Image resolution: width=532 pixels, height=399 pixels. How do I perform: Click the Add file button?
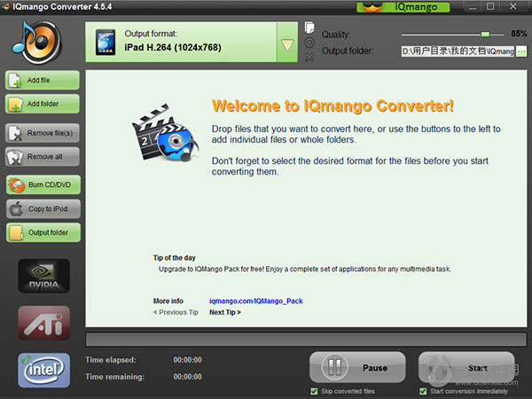(43, 80)
